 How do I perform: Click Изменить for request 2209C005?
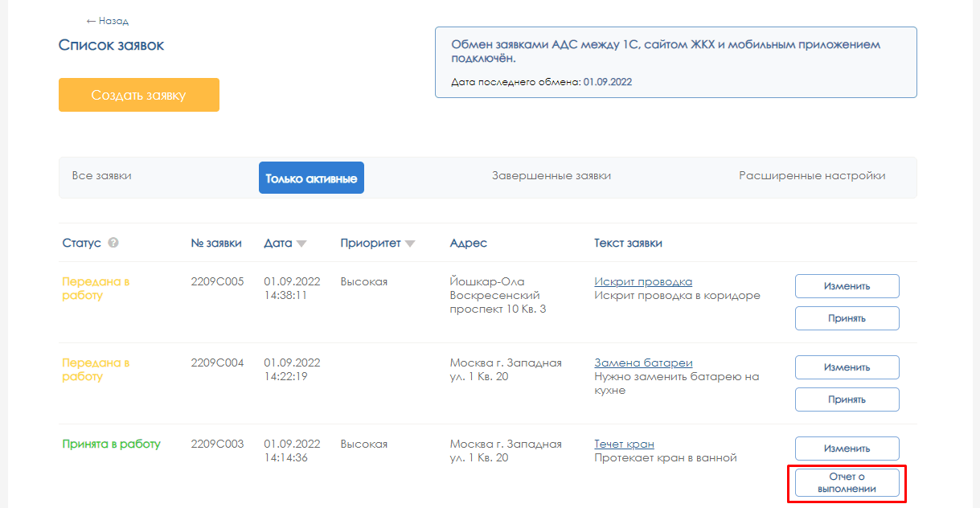pyautogui.click(x=847, y=286)
